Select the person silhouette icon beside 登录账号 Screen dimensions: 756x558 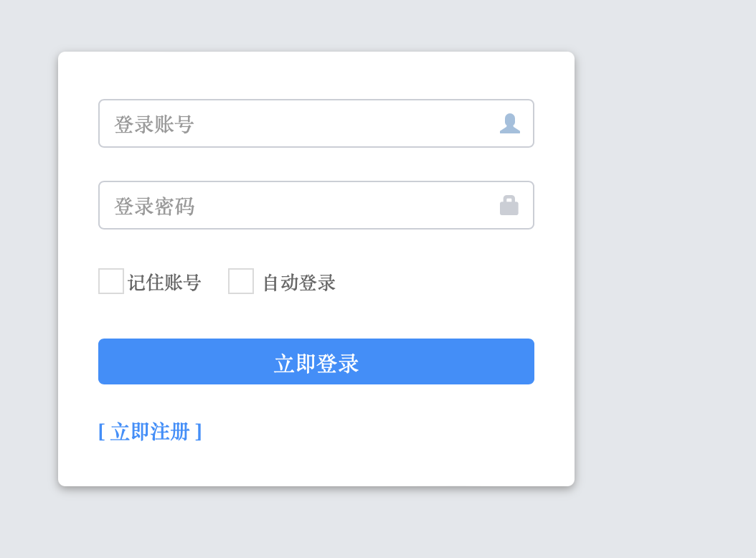(509, 123)
